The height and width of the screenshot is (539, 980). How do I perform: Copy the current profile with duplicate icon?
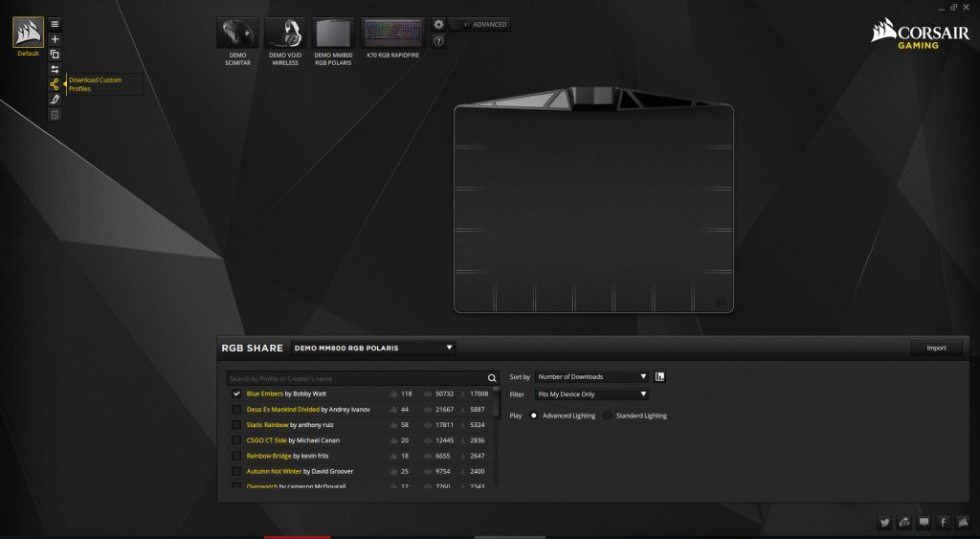[x=55, y=55]
